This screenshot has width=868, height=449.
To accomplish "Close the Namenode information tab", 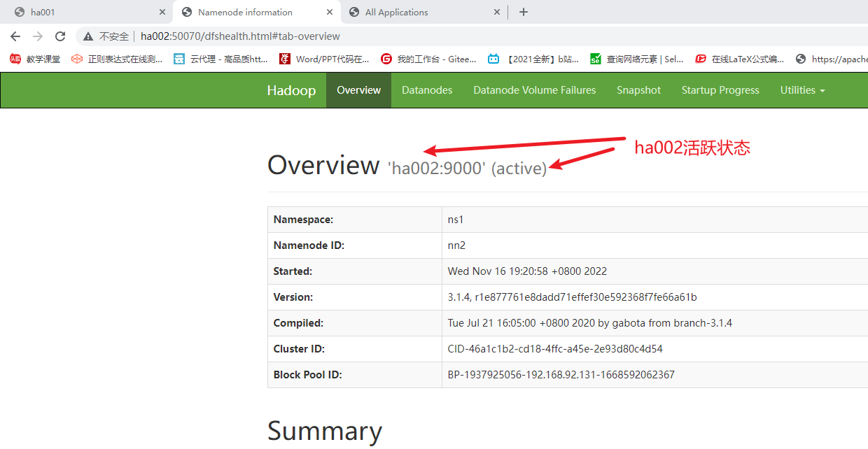I will pos(329,12).
